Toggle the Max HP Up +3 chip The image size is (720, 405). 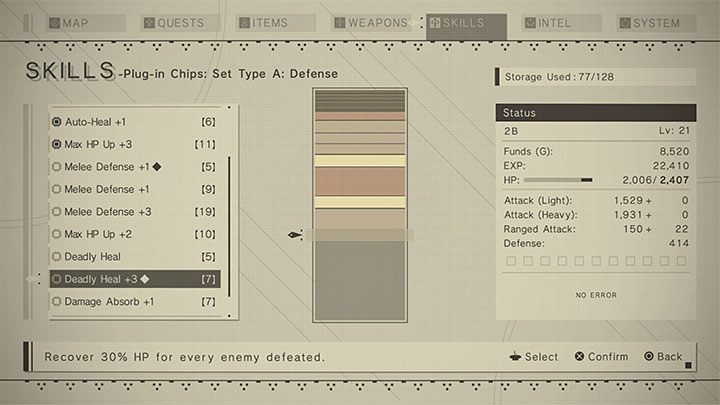(x=56, y=144)
